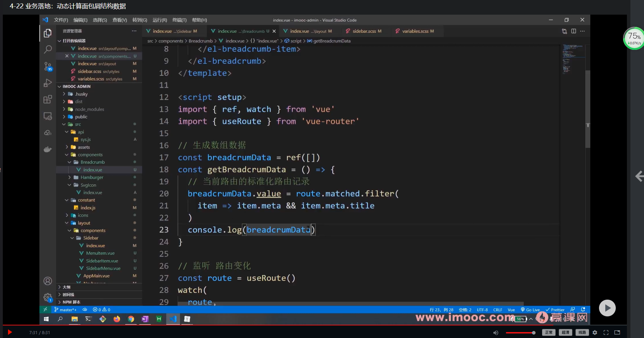This screenshot has width=644, height=338.
Task: Toggle Go Live server in status bar
Action: click(x=530, y=309)
